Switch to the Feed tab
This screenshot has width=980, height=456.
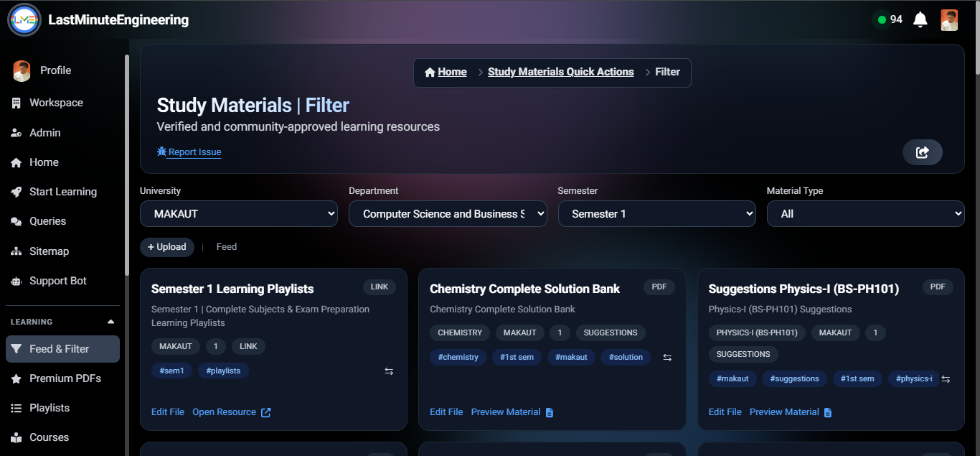tap(226, 247)
